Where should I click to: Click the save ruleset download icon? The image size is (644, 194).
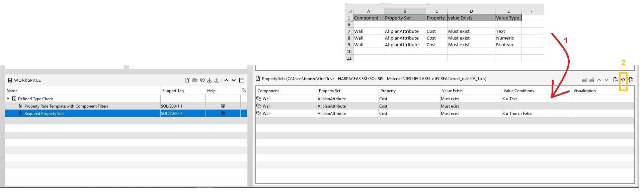pyautogui.click(x=210, y=80)
